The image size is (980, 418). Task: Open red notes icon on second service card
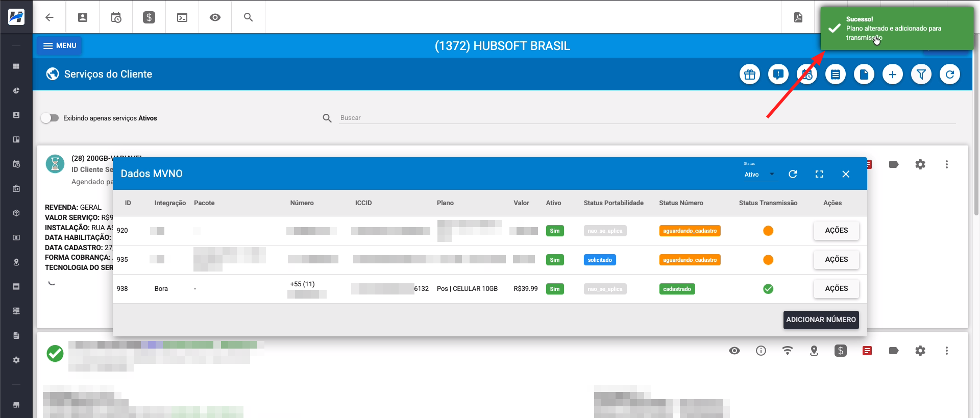coord(867,351)
